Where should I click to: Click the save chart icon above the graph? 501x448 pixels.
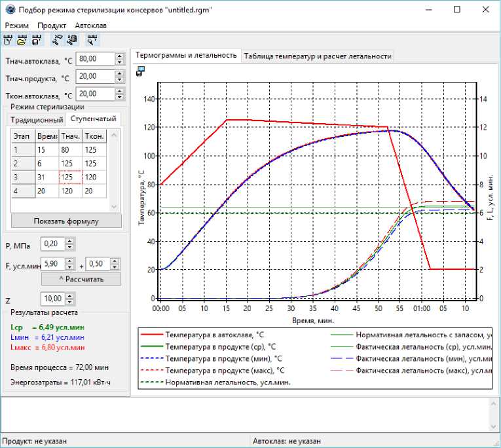140,72
